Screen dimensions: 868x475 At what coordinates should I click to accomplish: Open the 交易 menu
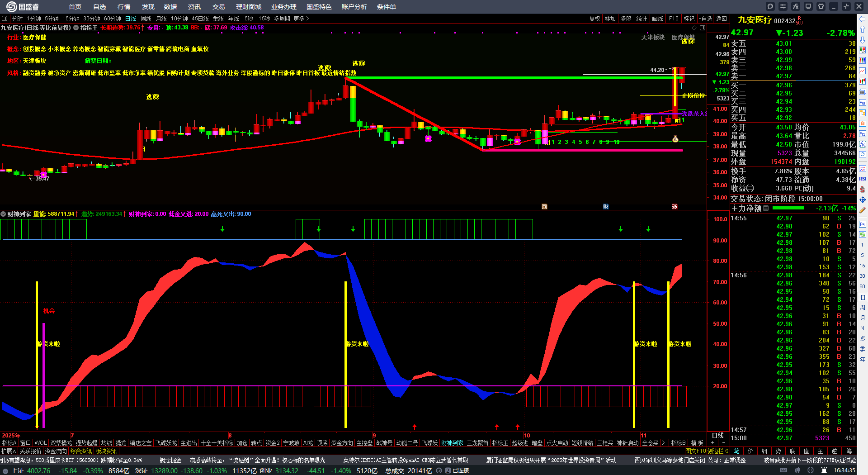pyautogui.click(x=219, y=7)
